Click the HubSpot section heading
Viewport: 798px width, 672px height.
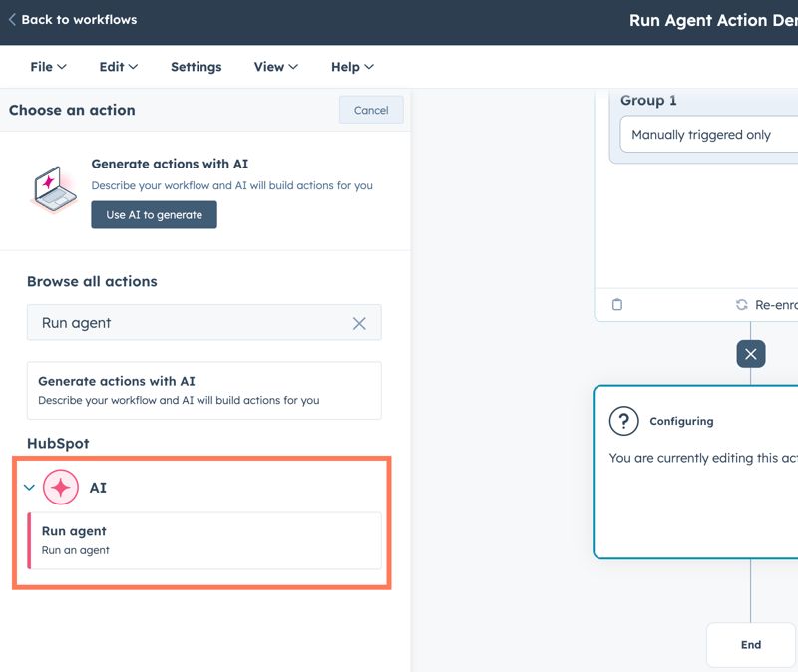pyautogui.click(x=58, y=443)
